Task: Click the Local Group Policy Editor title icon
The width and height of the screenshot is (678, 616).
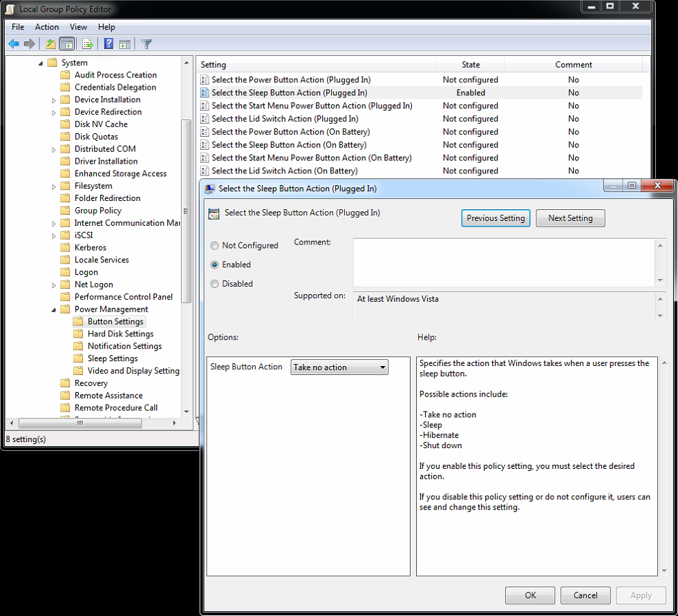Action: (x=10, y=9)
